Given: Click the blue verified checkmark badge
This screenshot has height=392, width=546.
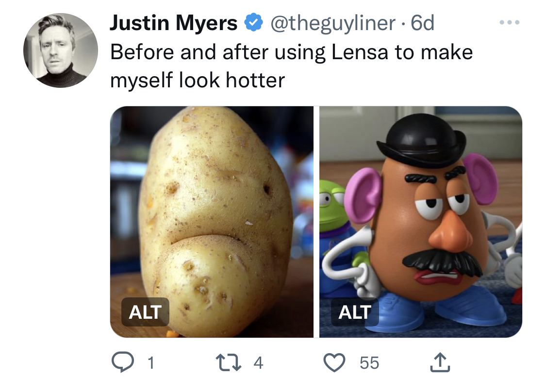Looking at the screenshot, I should 253,23.
